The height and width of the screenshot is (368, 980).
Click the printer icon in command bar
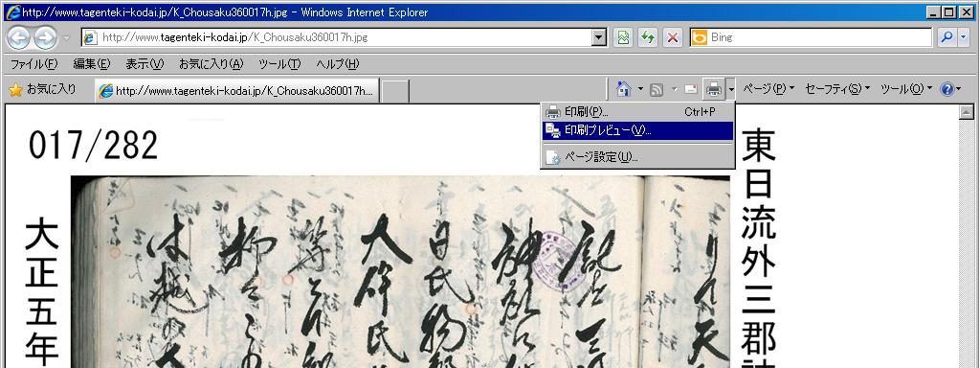click(x=714, y=90)
